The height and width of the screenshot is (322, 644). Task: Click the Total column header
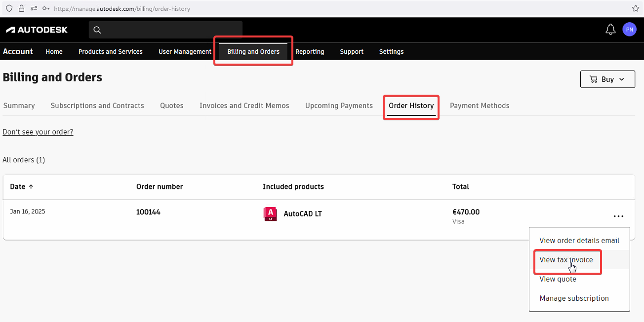[461, 186]
